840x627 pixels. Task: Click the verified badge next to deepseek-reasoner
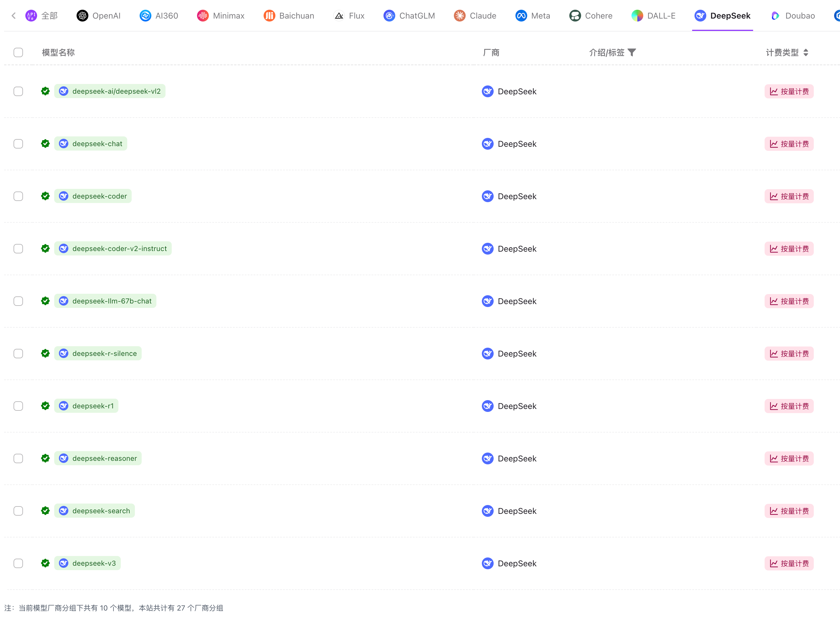[x=46, y=458]
